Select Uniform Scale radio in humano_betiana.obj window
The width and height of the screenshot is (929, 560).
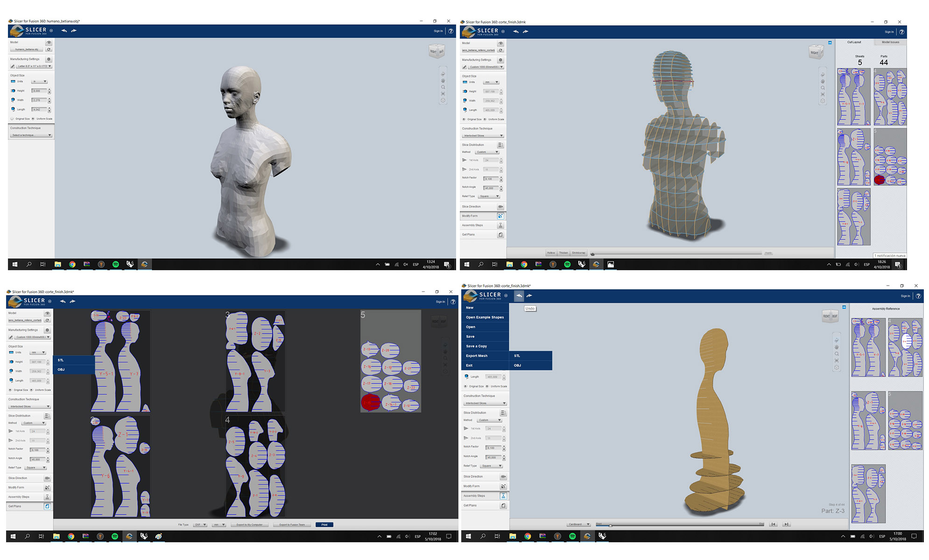(x=33, y=119)
